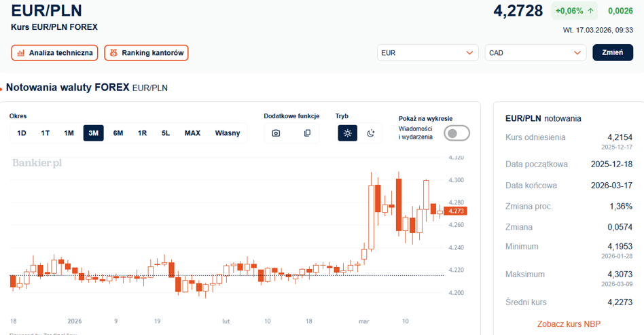644x335 pixels.
Task: Click the Kurs odniesienia value 4,2154
Action: pyautogui.click(x=620, y=137)
